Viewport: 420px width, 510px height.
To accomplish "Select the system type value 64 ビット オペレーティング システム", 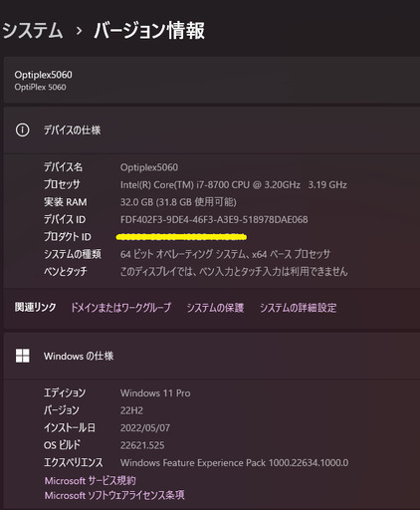I will 226,254.
